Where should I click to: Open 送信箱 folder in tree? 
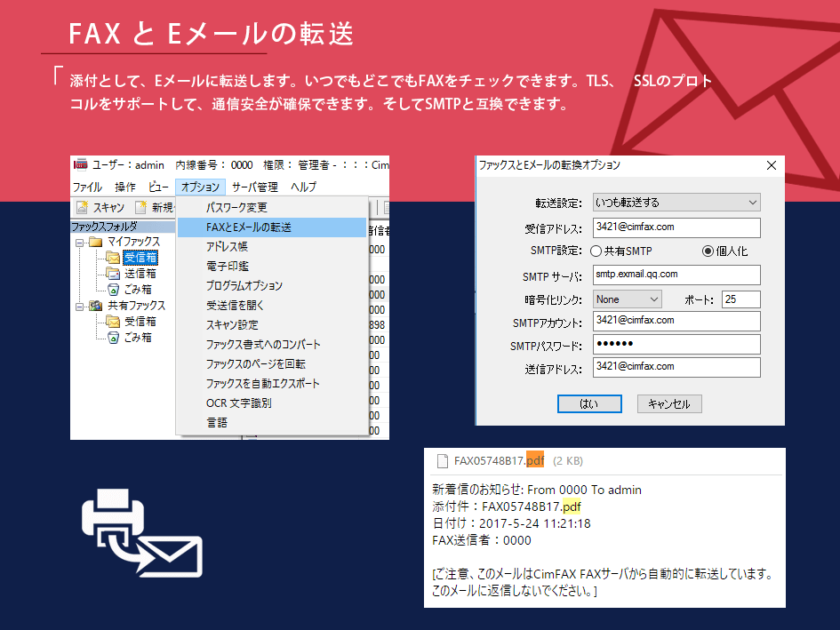[x=140, y=274]
